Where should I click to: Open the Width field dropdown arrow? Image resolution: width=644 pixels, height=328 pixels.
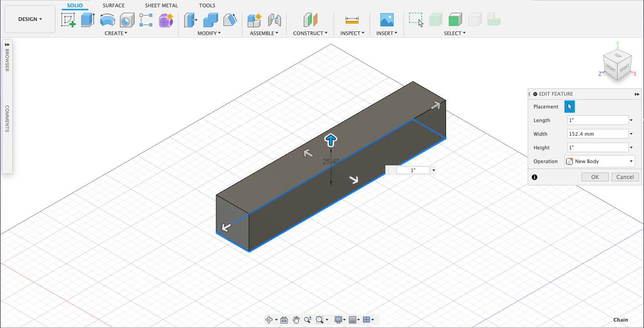coord(631,134)
